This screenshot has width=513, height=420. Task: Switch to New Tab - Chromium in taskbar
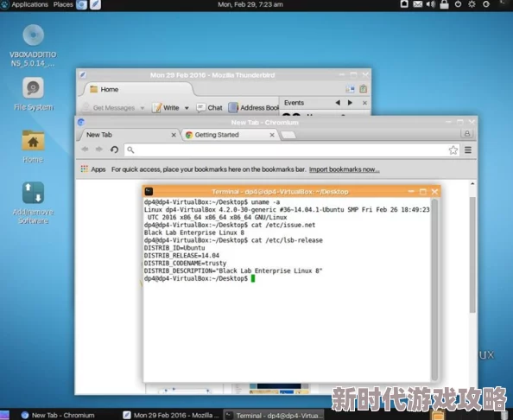(x=58, y=415)
